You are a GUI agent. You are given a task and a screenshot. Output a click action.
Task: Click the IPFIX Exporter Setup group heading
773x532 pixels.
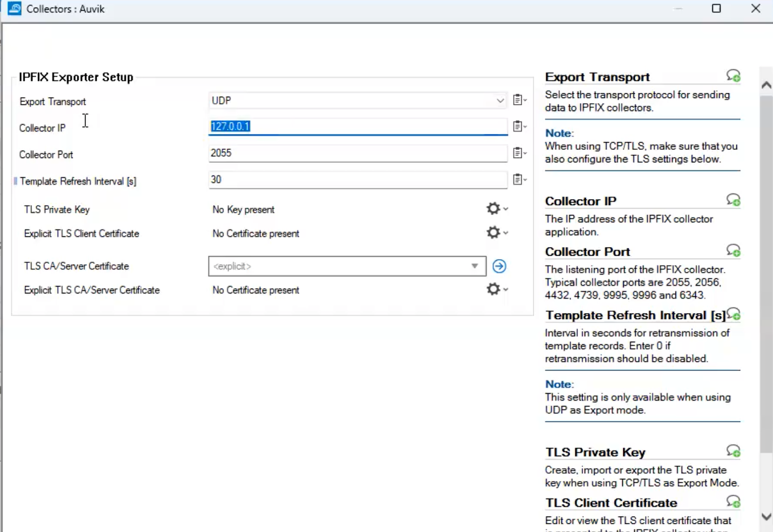76,77
